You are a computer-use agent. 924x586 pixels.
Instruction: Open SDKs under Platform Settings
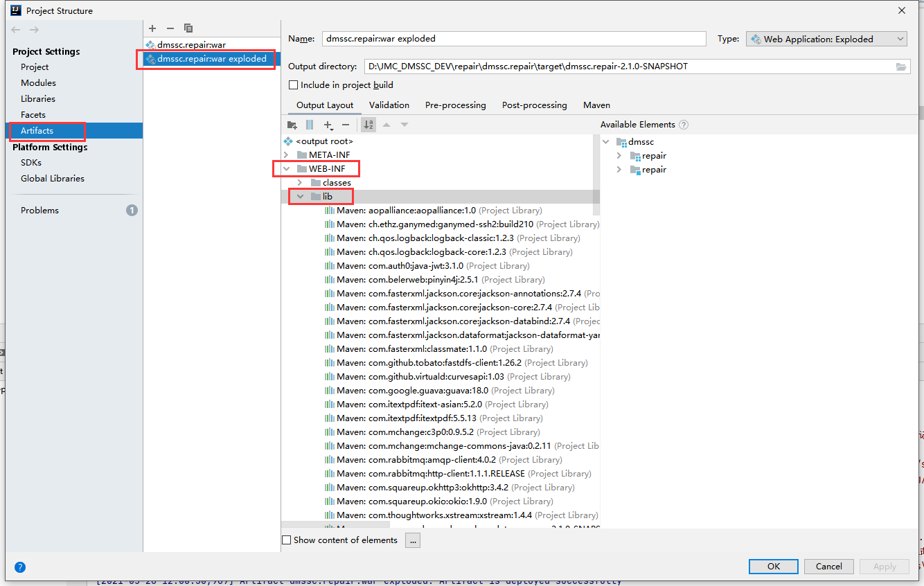[31, 163]
